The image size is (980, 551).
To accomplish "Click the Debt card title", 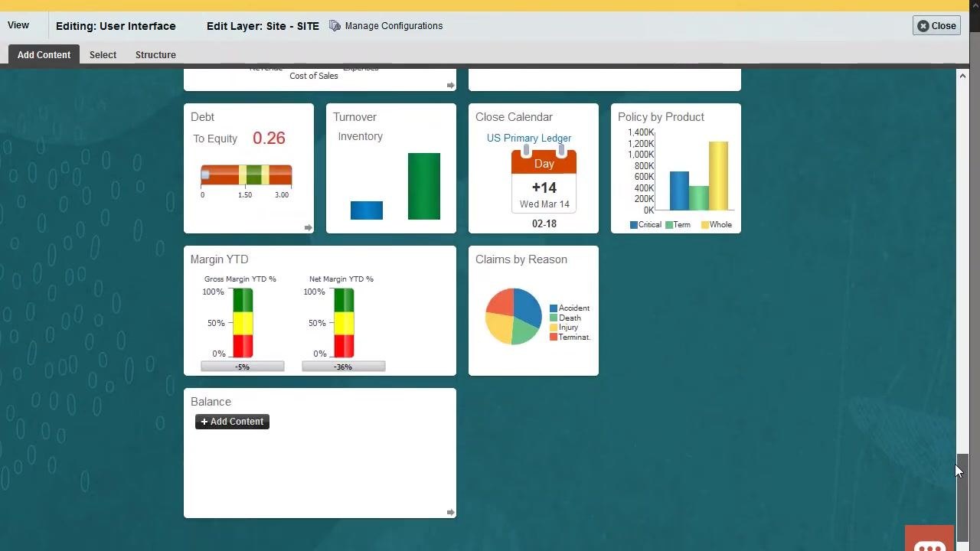I will 202,117.
